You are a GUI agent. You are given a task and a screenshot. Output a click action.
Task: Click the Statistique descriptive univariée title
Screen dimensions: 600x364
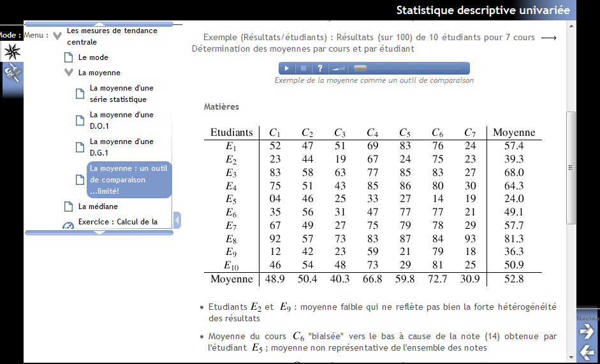click(483, 10)
